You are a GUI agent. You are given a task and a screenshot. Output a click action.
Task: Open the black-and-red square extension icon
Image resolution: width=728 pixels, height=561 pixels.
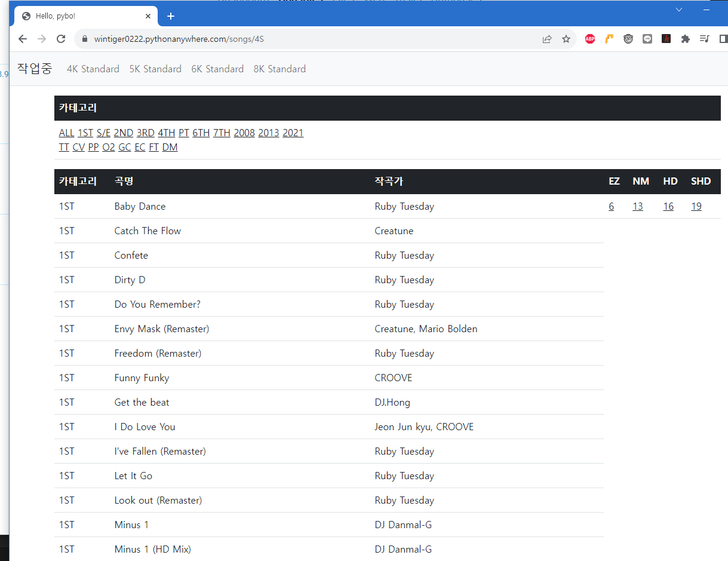(x=666, y=39)
